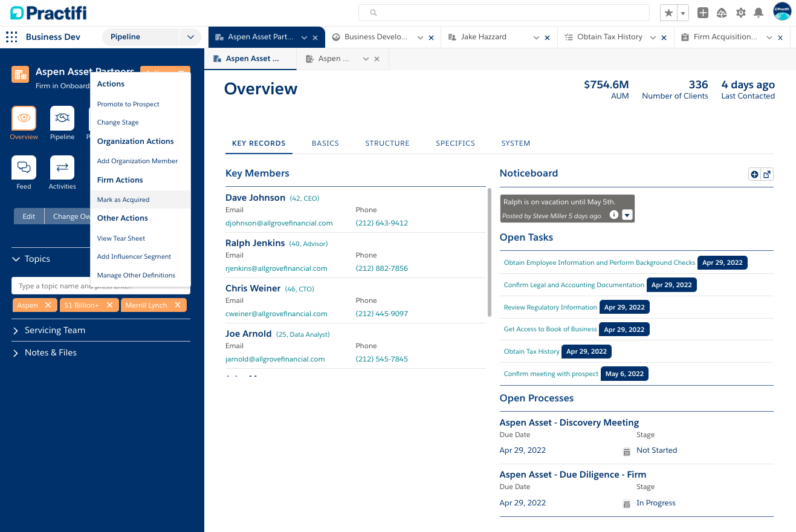The height and width of the screenshot is (532, 796).
Task: Switch to the STRUCTURE tab
Action: click(387, 143)
